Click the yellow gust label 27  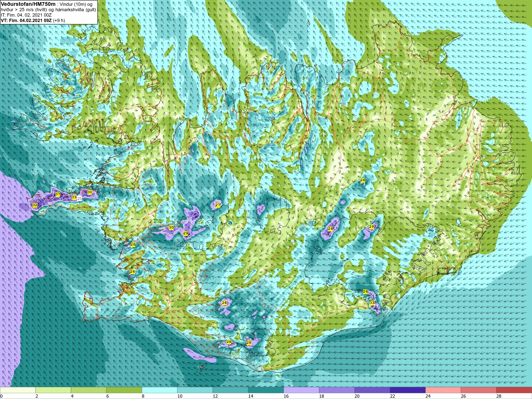[x=217, y=205]
